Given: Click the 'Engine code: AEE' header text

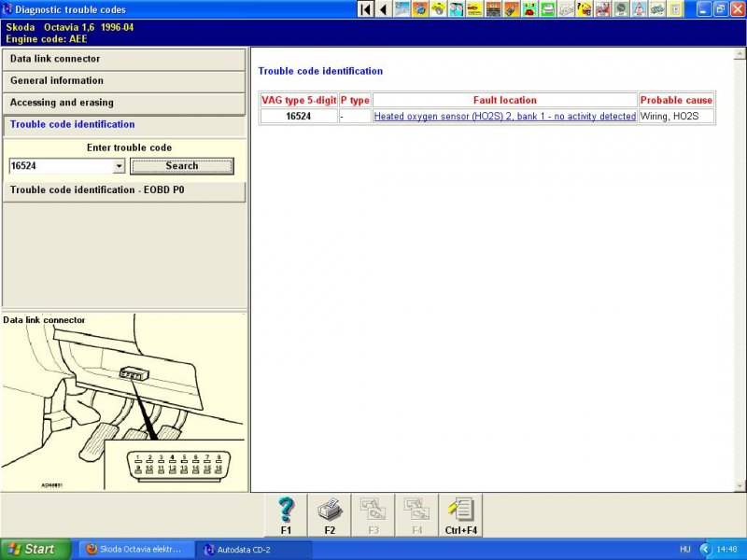Looking at the screenshot, I should click(46, 39).
